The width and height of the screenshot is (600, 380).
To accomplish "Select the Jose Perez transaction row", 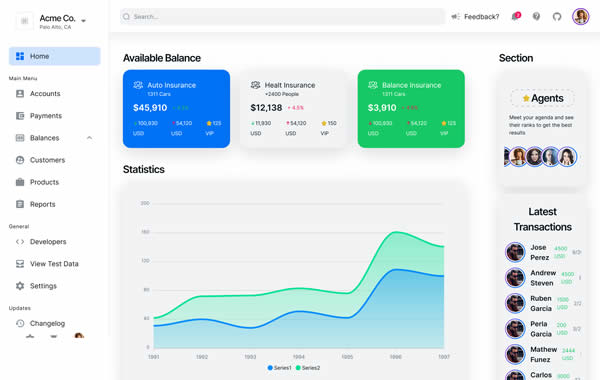I will [x=543, y=253].
